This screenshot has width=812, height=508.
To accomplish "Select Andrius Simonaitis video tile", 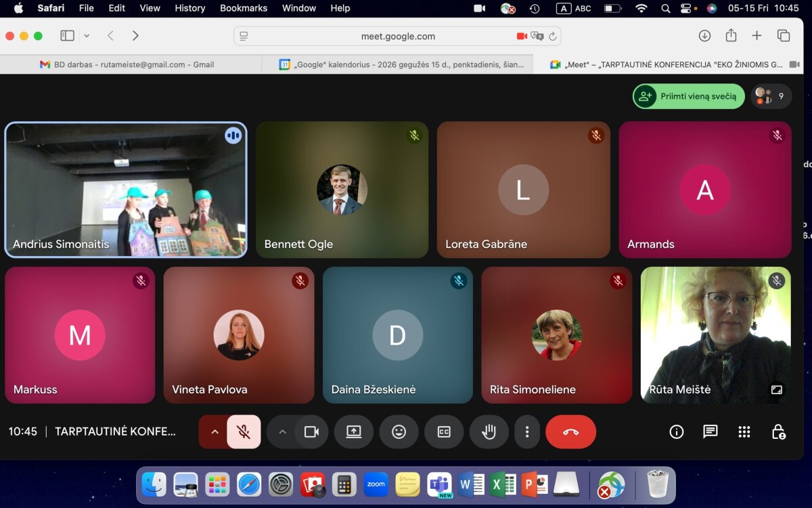I will coord(126,190).
